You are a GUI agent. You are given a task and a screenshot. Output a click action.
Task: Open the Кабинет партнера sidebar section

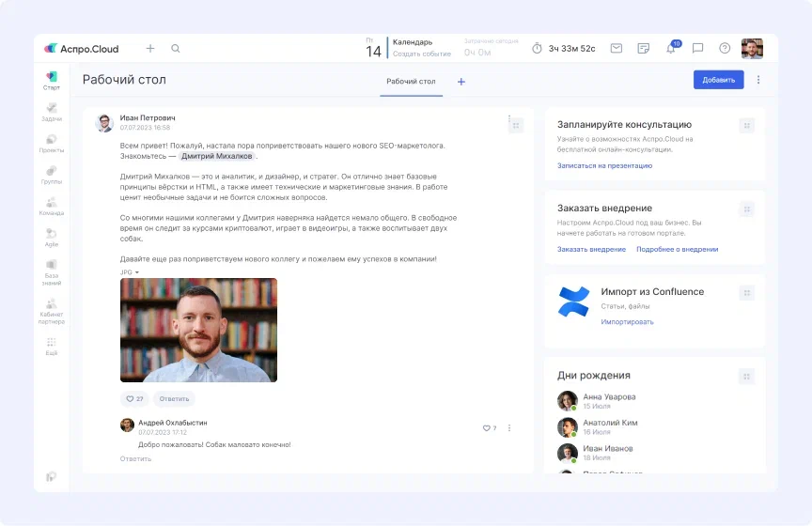coord(52,311)
